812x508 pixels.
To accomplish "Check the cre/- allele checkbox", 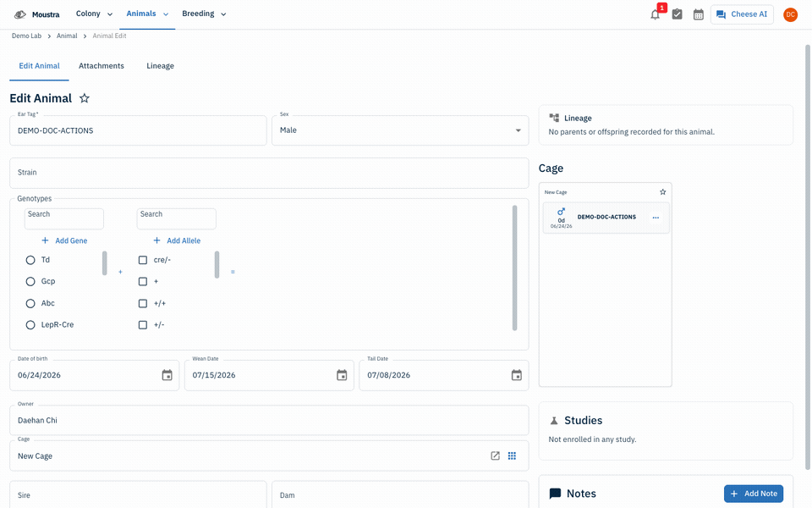I will pyautogui.click(x=143, y=260).
